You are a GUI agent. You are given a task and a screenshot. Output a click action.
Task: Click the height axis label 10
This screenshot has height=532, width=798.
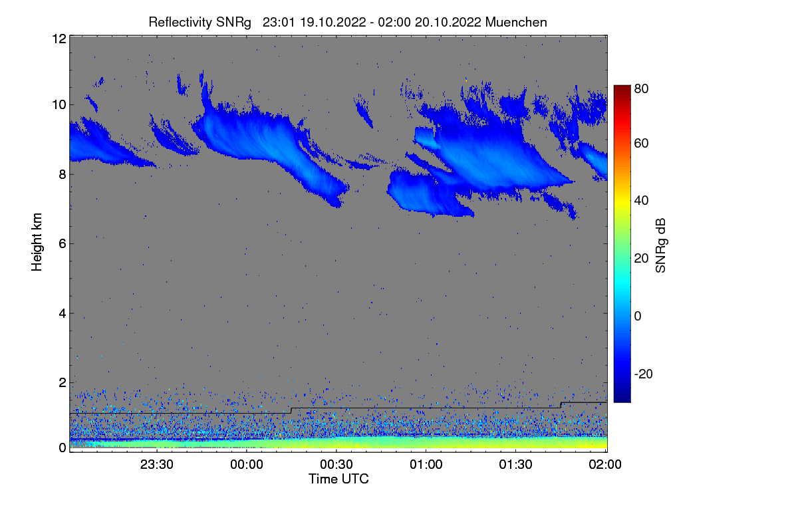point(59,104)
